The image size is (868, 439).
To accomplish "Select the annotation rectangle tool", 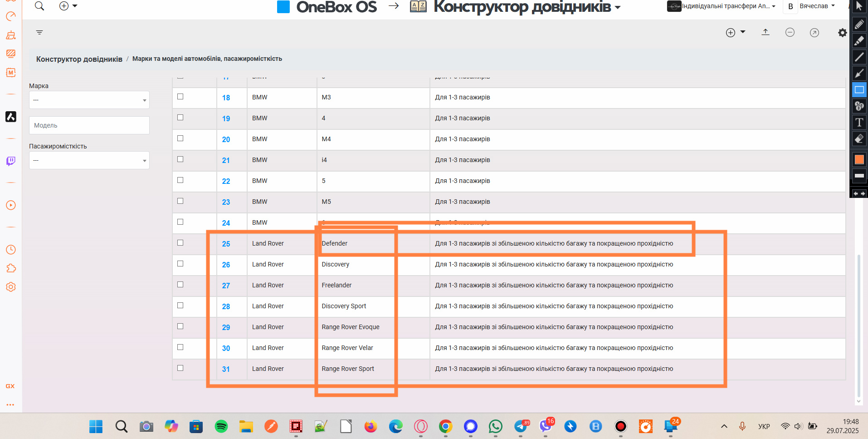I will [x=859, y=89].
